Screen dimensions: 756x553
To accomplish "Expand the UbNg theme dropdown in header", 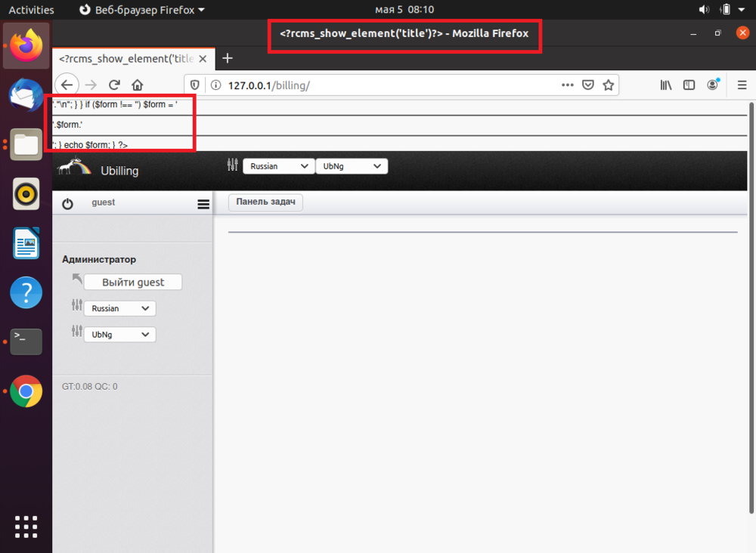I will point(351,166).
